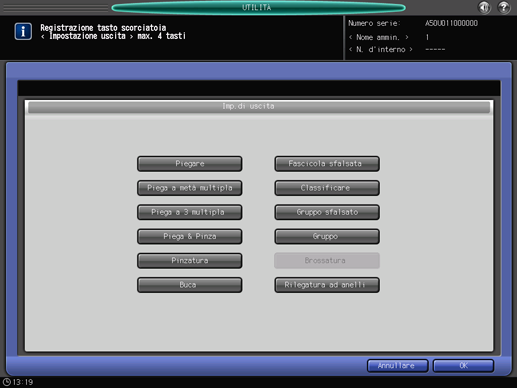Select the Piegare output button

click(x=190, y=164)
